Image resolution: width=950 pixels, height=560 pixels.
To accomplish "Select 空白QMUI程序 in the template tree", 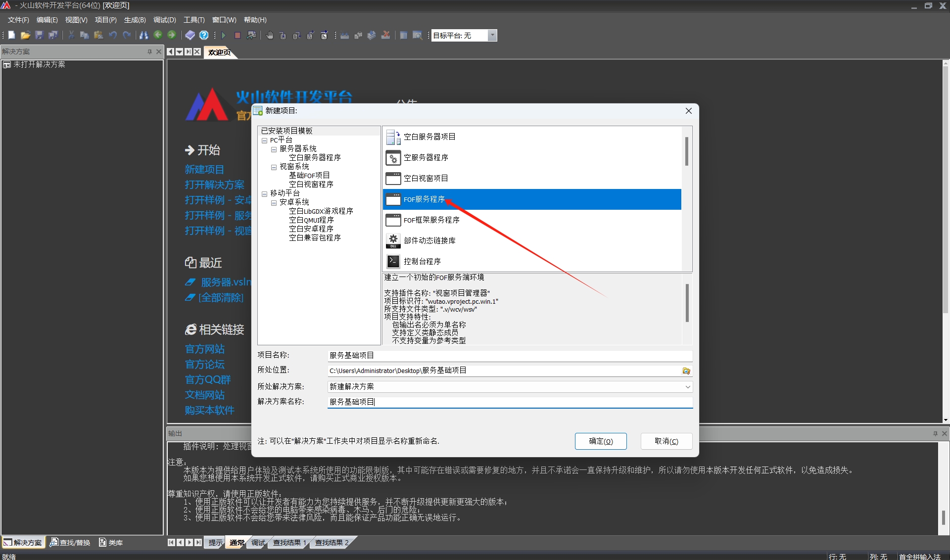I will tap(311, 220).
